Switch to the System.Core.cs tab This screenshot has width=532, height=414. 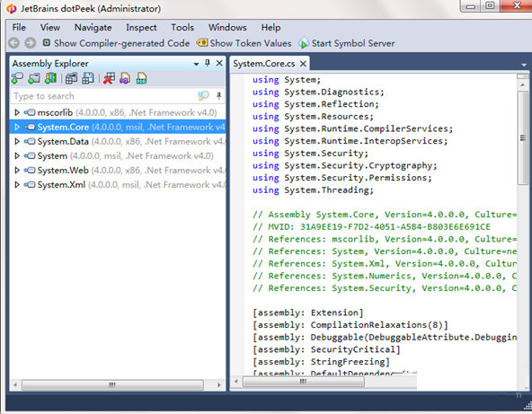(x=263, y=64)
